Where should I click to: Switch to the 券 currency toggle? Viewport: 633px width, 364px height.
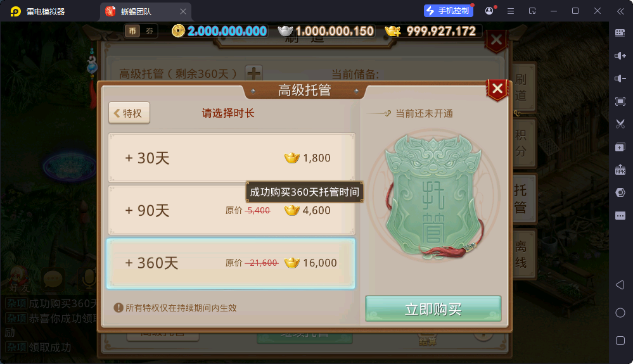150,31
